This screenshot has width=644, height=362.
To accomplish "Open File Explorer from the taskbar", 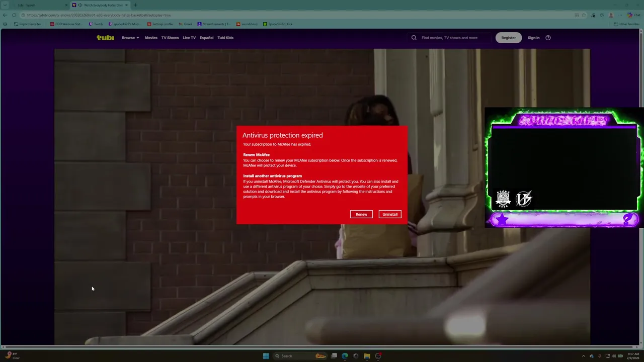I will pyautogui.click(x=367, y=356).
